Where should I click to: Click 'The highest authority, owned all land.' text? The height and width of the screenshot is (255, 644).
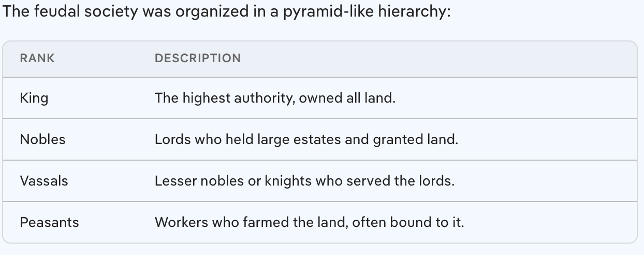click(x=274, y=98)
